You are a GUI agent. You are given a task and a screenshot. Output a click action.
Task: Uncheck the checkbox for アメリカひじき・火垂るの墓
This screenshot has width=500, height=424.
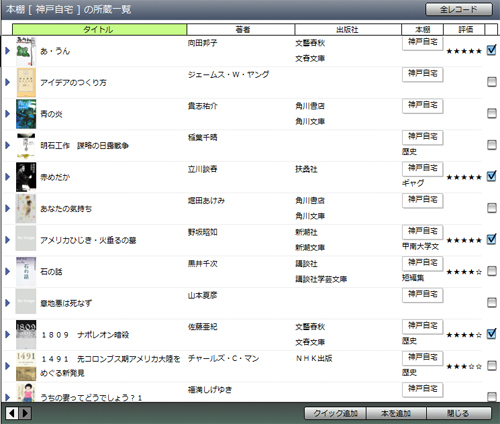click(x=492, y=239)
